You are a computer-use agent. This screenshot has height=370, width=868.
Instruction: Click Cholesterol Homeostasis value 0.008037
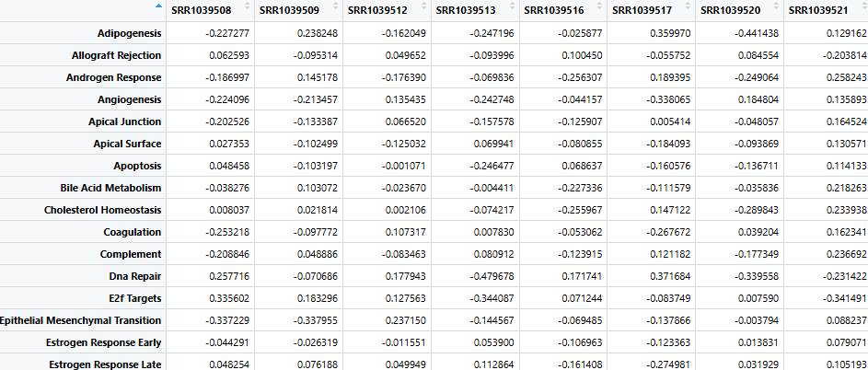tap(229, 210)
